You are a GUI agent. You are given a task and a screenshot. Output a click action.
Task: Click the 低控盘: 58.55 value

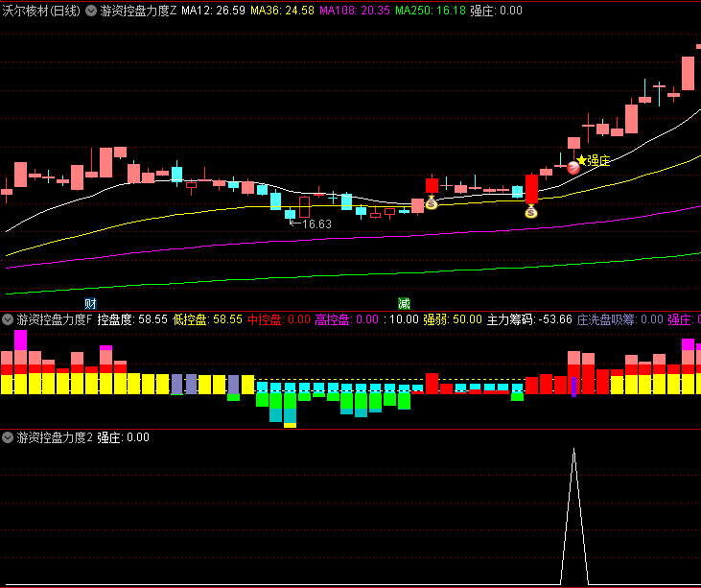tap(207, 319)
